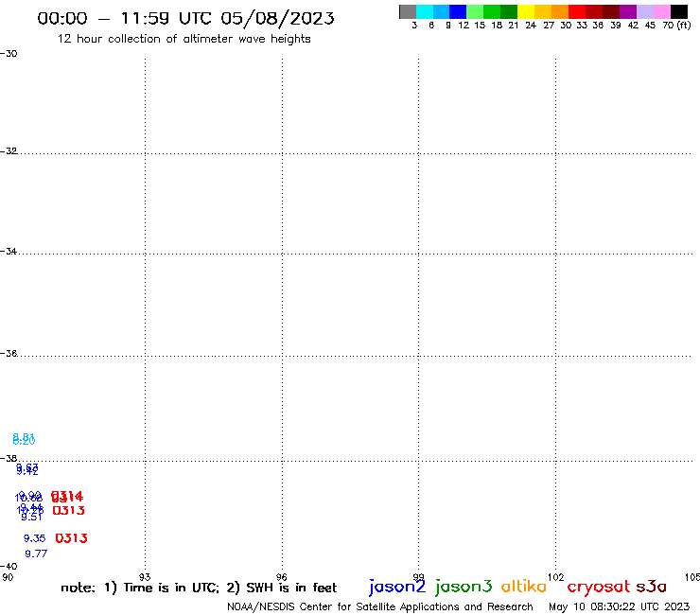Click the NOAA/NESDIS Center attribution text
The width and height of the screenshot is (700, 615).
tap(380, 606)
